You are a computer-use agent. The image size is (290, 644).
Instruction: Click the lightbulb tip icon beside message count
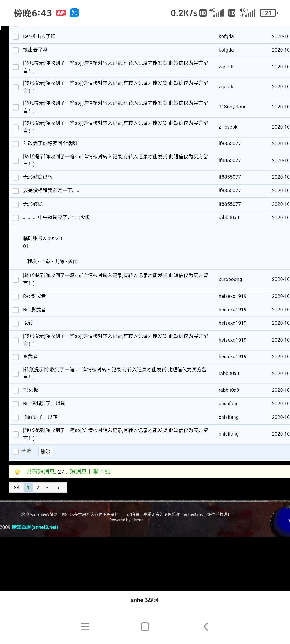point(17,472)
